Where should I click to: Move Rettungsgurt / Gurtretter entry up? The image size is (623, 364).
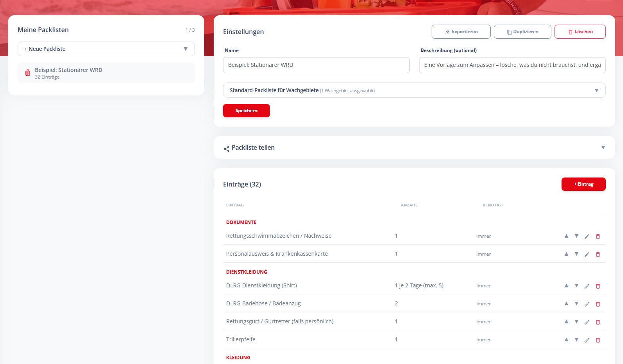(566, 322)
